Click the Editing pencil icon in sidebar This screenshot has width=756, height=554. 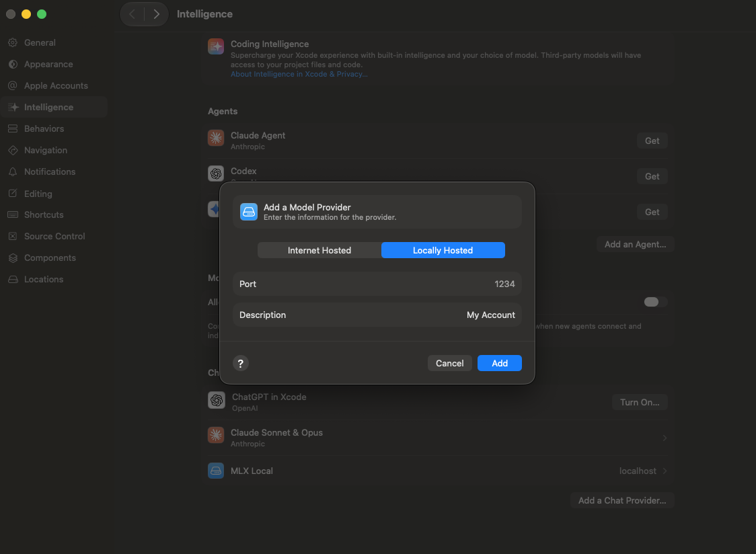click(13, 194)
